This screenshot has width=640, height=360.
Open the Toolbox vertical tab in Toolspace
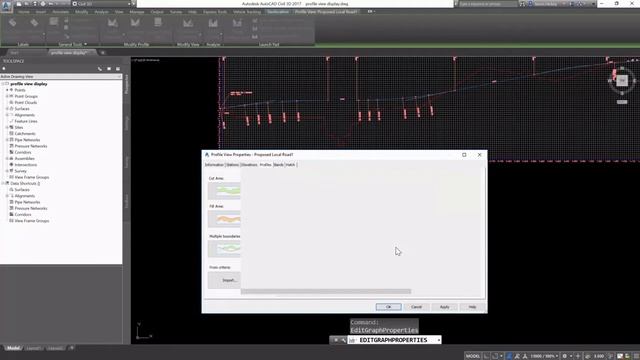(x=127, y=200)
